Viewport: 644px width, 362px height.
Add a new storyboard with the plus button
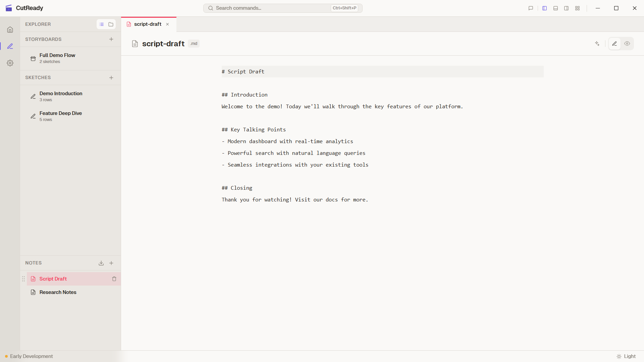click(111, 39)
